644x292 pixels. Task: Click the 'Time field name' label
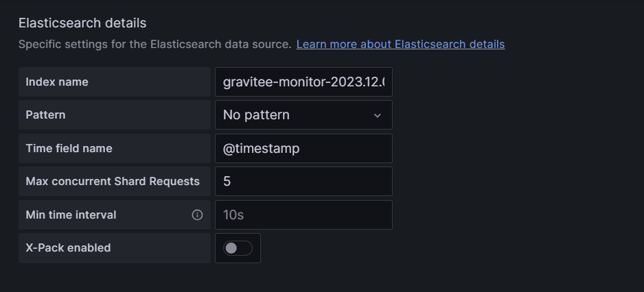coord(69,148)
